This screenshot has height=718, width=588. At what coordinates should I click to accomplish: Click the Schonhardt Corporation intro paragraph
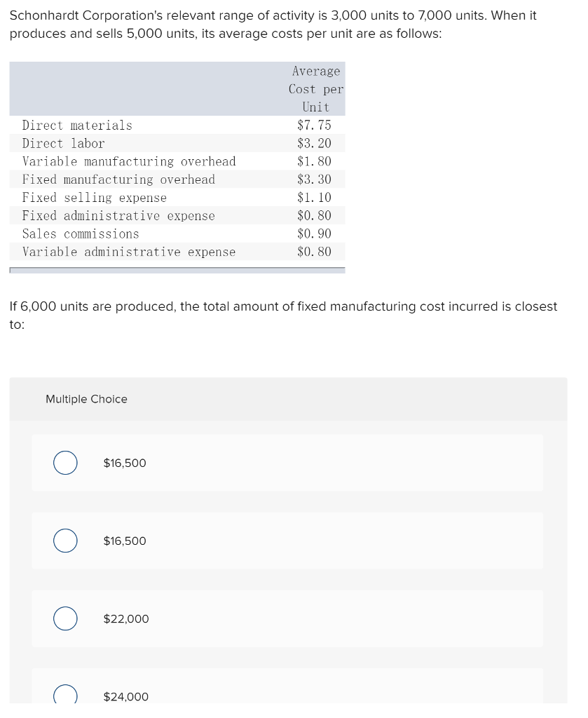coord(273,25)
